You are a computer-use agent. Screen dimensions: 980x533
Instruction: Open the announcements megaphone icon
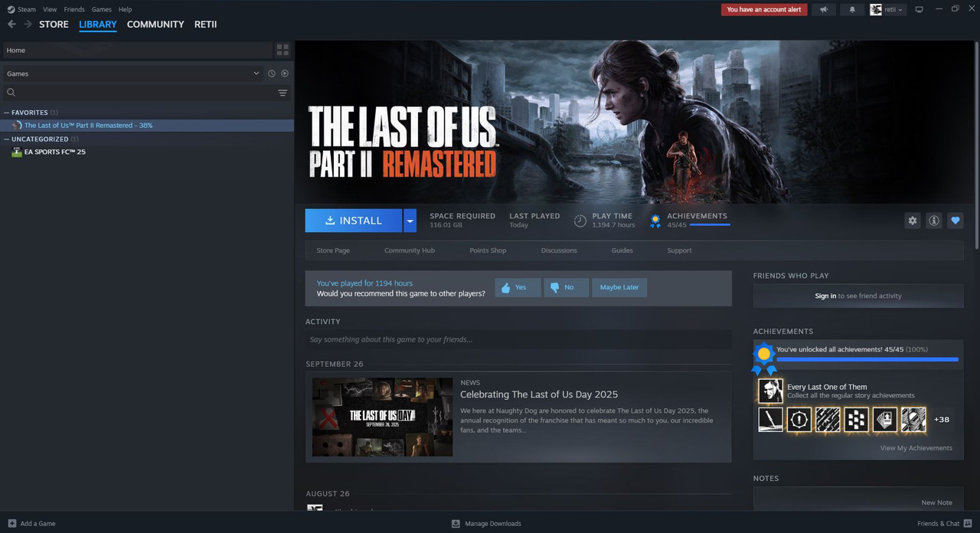click(824, 9)
